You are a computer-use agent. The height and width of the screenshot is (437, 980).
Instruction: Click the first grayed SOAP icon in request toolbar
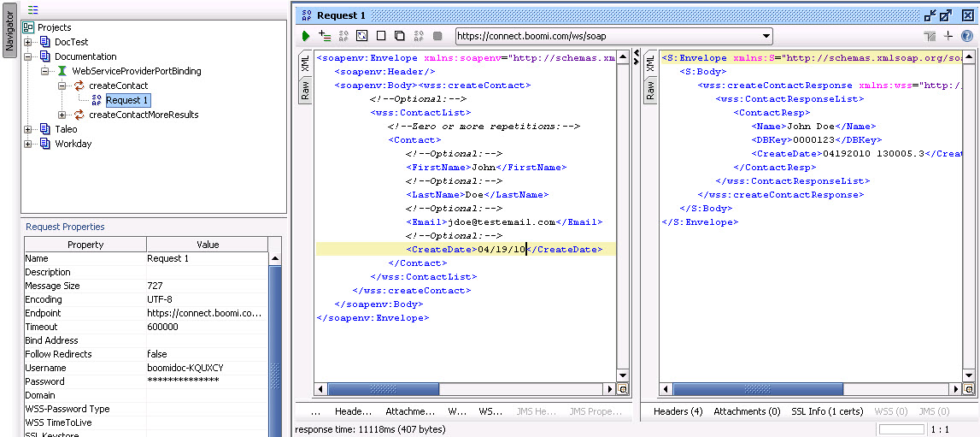[343, 36]
